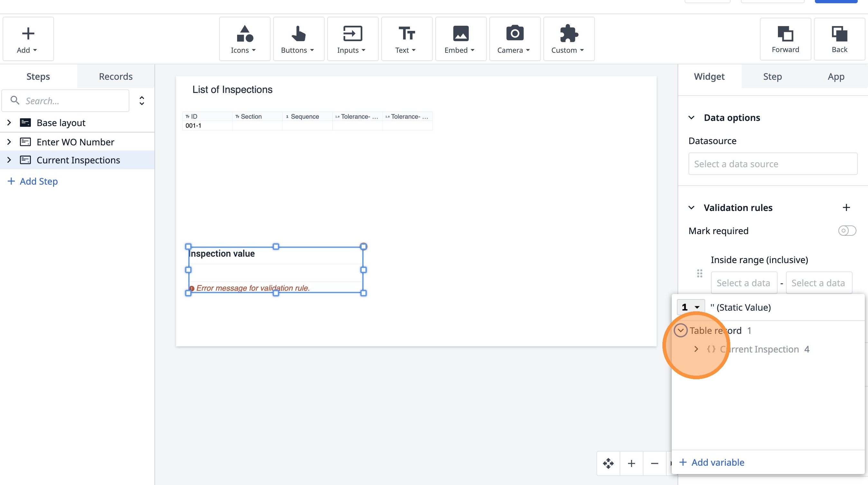Screen dimensions: 868x485
Task: Click the pan/move canvas icon
Action: coord(608,463)
